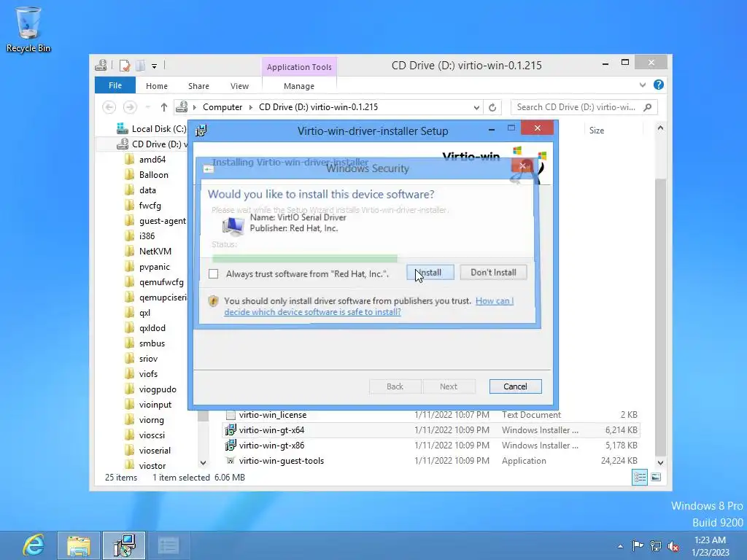
Task: Show hidden tray icons arrow
Action: coord(620,546)
